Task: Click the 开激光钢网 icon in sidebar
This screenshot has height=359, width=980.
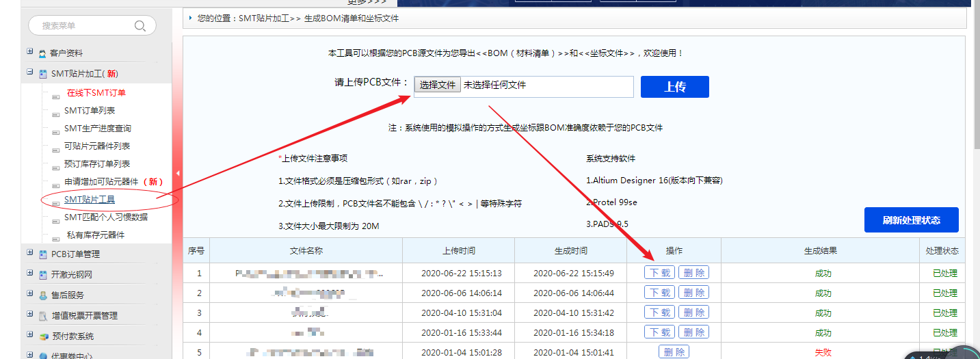Action: 43,275
